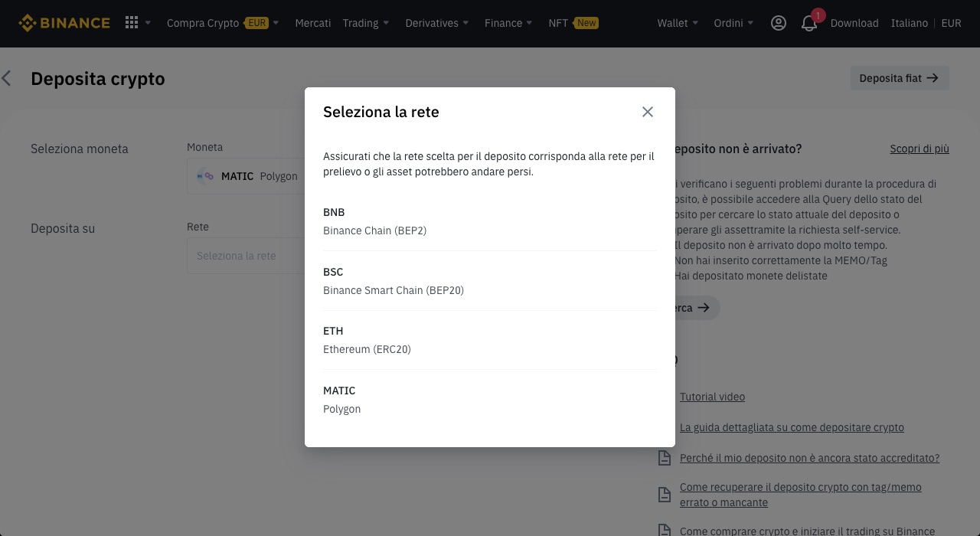Screen dimensions: 980x536
Task: Click the New badge next to NFT
Action: click(x=586, y=23)
